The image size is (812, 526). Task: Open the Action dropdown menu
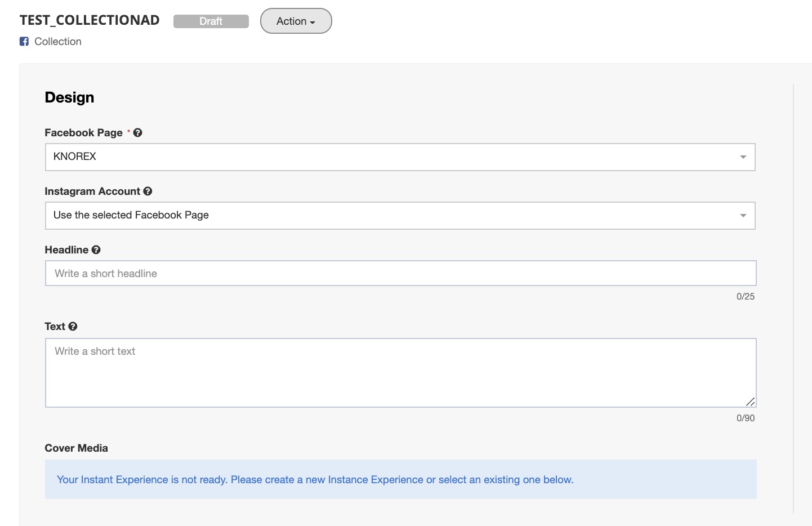(x=296, y=21)
